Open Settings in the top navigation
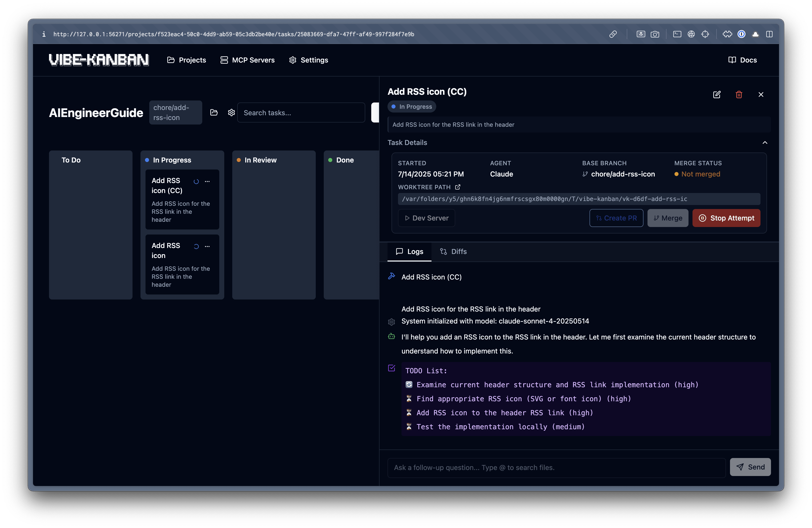 (308, 60)
